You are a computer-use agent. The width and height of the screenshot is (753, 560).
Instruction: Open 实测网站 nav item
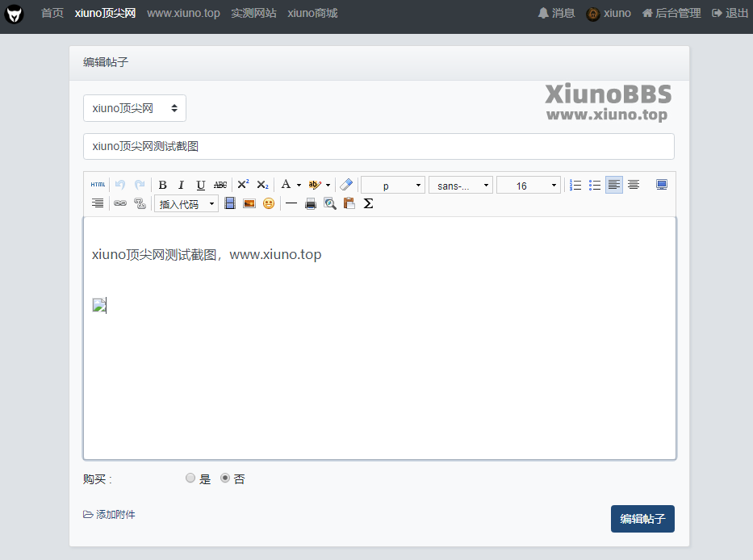(253, 13)
